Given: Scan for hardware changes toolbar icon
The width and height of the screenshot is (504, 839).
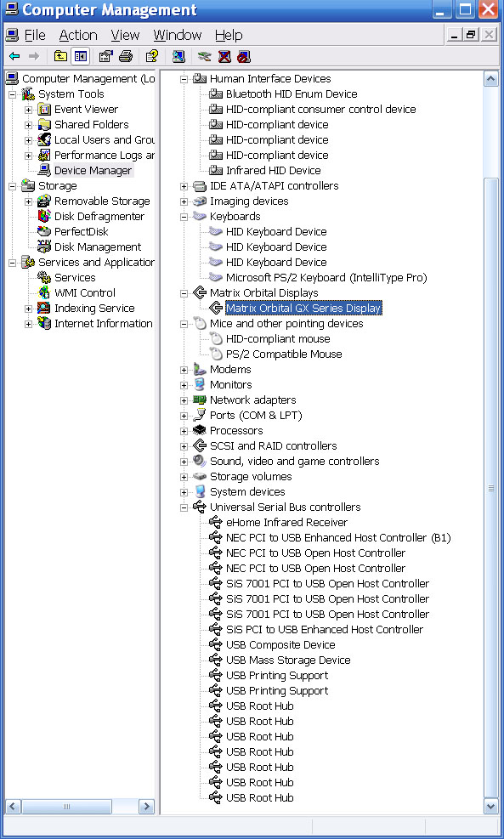Looking at the screenshot, I should [x=178, y=56].
